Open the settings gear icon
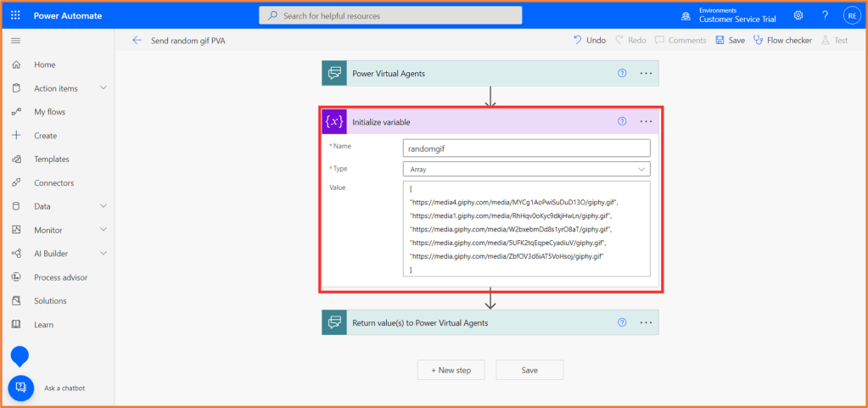 (x=798, y=15)
